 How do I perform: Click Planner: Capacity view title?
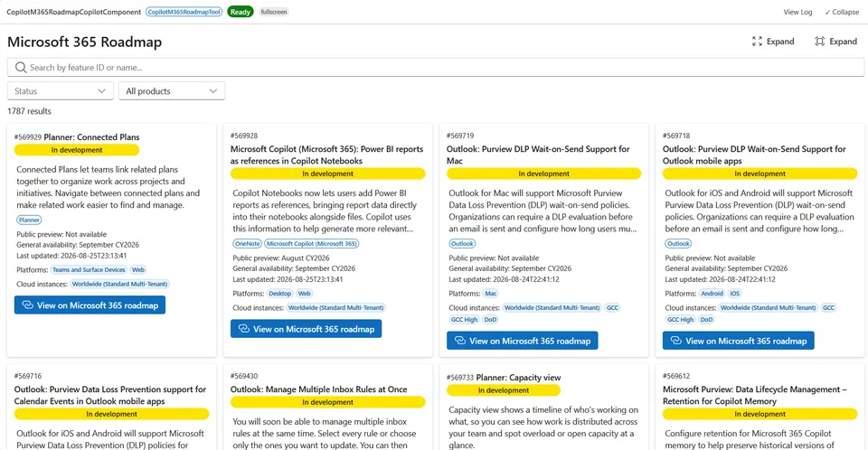click(519, 378)
